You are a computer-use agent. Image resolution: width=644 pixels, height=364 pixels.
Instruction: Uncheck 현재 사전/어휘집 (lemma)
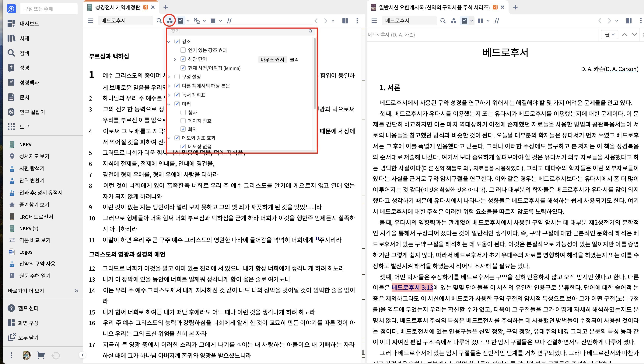click(183, 68)
